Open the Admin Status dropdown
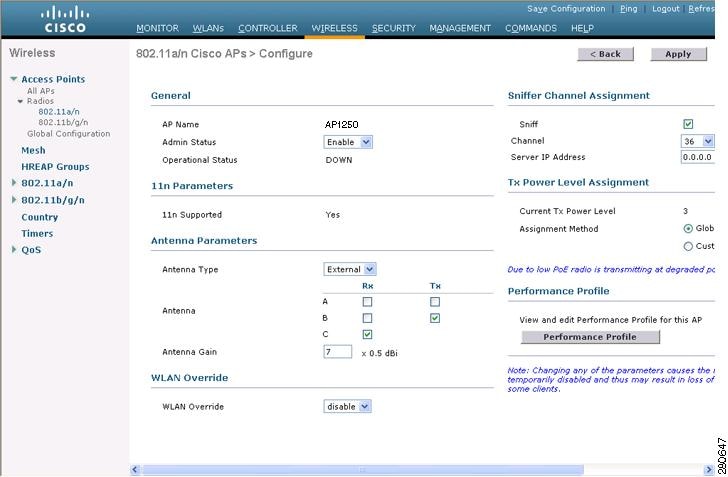Viewport: 728px width, 477px height. coord(348,142)
